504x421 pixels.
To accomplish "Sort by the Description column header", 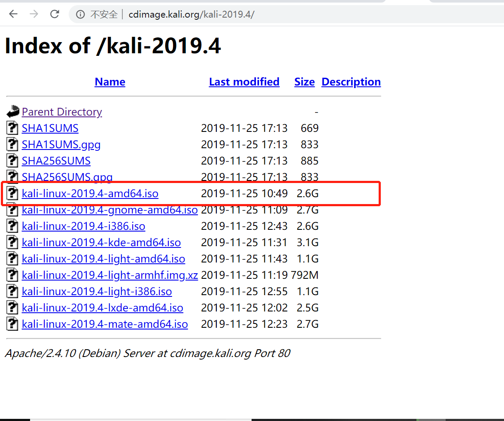I will (x=351, y=82).
